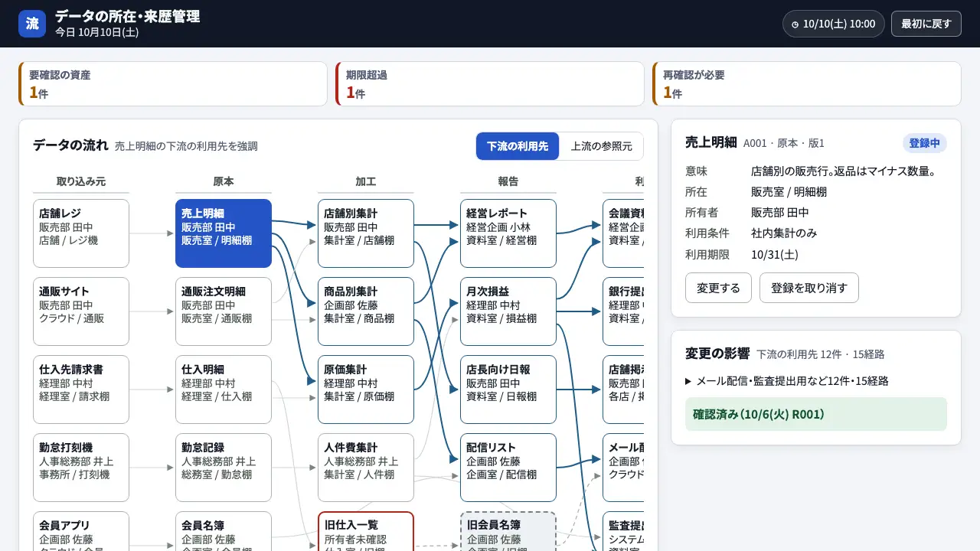The width and height of the screenshot is (980, 551).
Task: Click the 登録中 status badge
Action: click(x=925, y=143)
